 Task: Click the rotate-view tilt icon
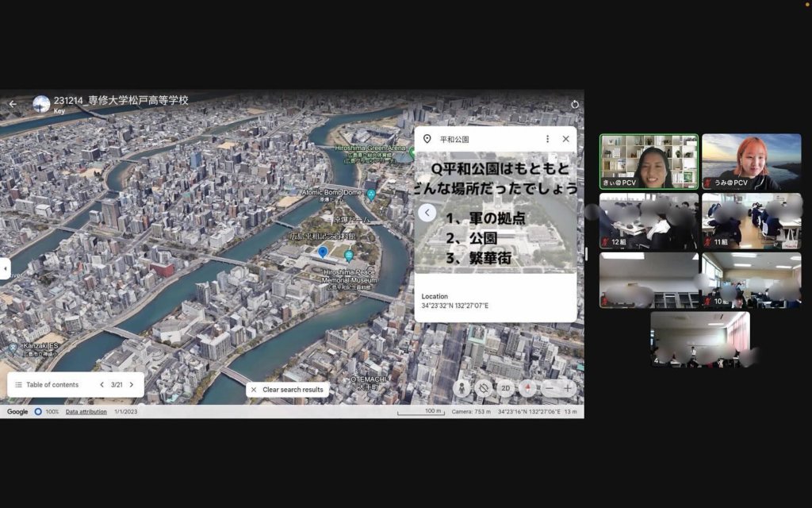[x=484, y=388]
